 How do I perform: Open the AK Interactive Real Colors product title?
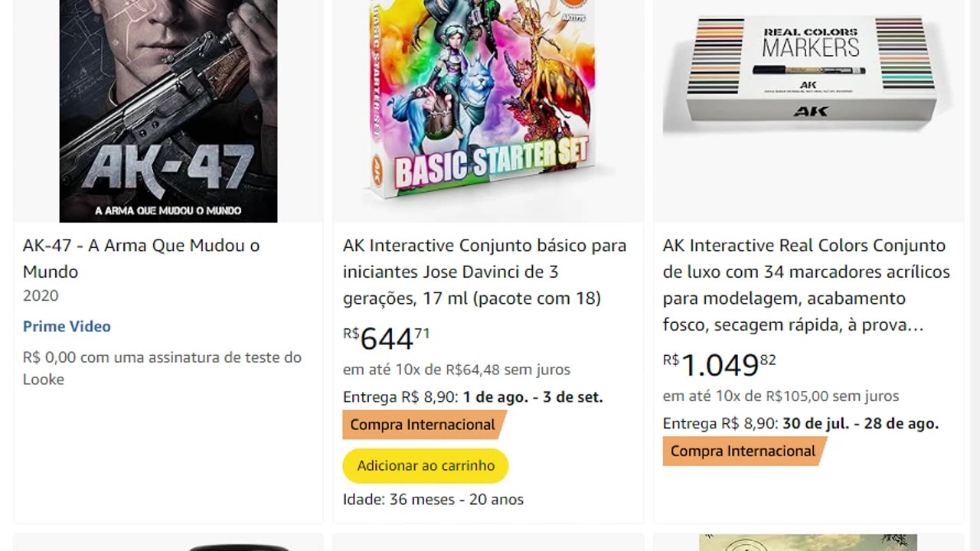[806, 285]
